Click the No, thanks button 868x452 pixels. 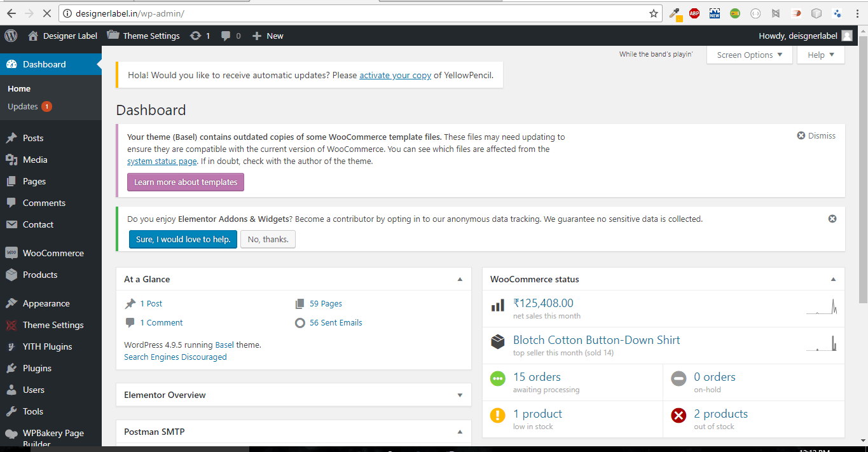pos(268,239)
